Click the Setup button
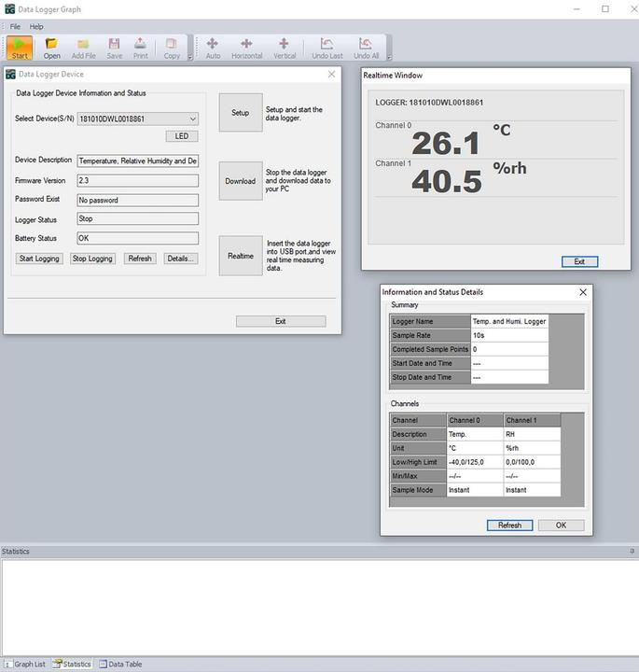This screenshot has height=672, width=639. [241, 113]
